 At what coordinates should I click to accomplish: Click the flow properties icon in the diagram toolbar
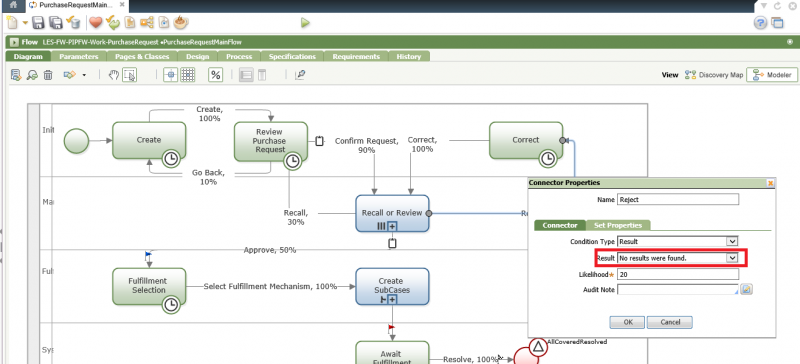pos(16,76)
